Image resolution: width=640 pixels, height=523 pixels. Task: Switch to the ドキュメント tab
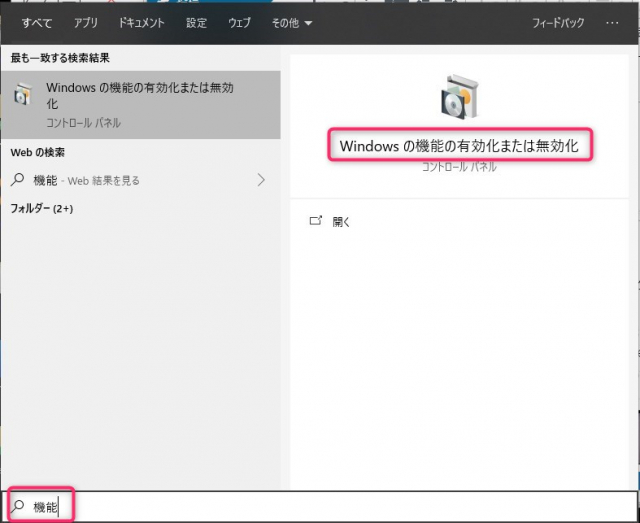click(142, 23)
